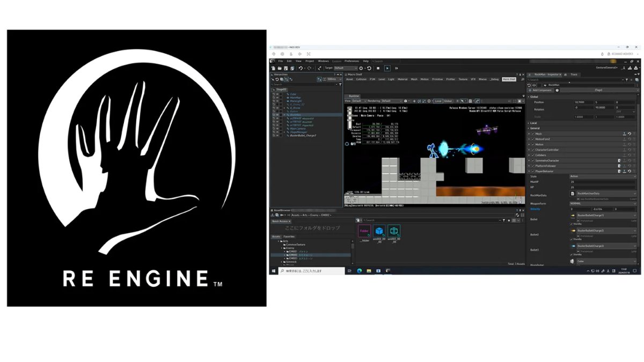This screenshot has width=644, height=362.
Task: Click the Play button in the main toolbar
Action: coord(387,68)
